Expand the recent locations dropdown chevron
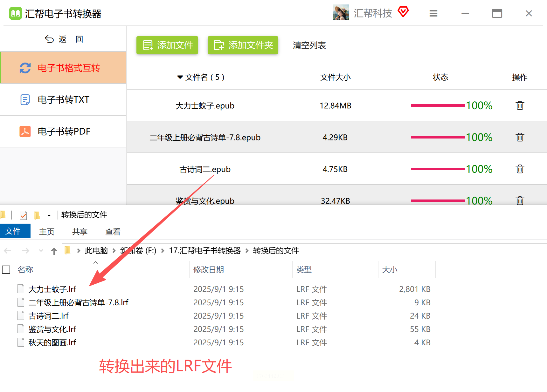 click(x=41, y=251)
